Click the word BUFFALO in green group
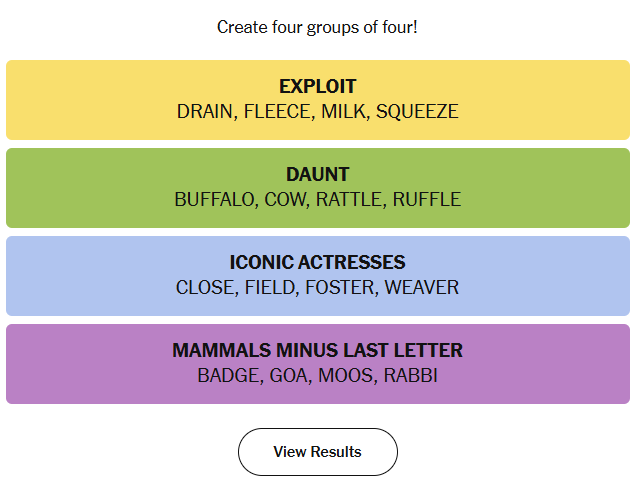Image resolution: width=635 pixels, height=481 pixels. pyautogui.click(x=214, y=200)
